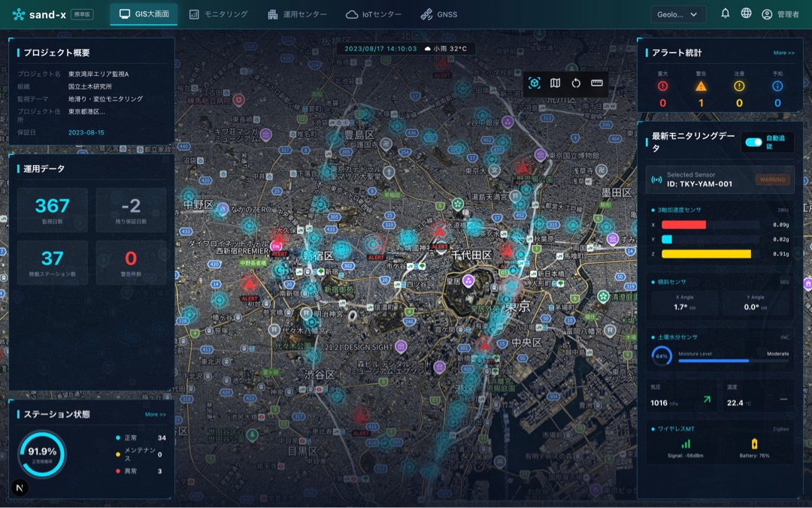Open the IoTセンター tab
The width and height of the screenshot is (812, 508).
(374, 14)
